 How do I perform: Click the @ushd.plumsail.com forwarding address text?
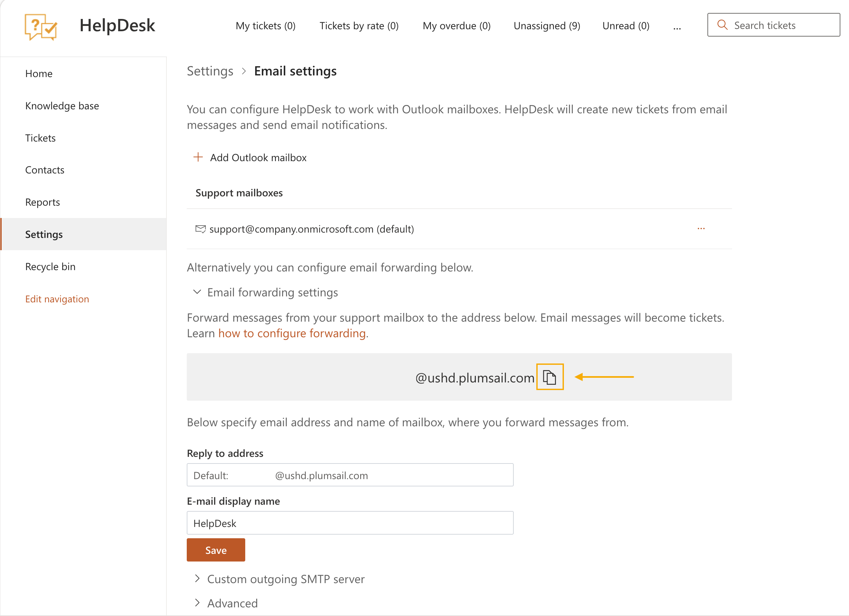tap(475, 378)
